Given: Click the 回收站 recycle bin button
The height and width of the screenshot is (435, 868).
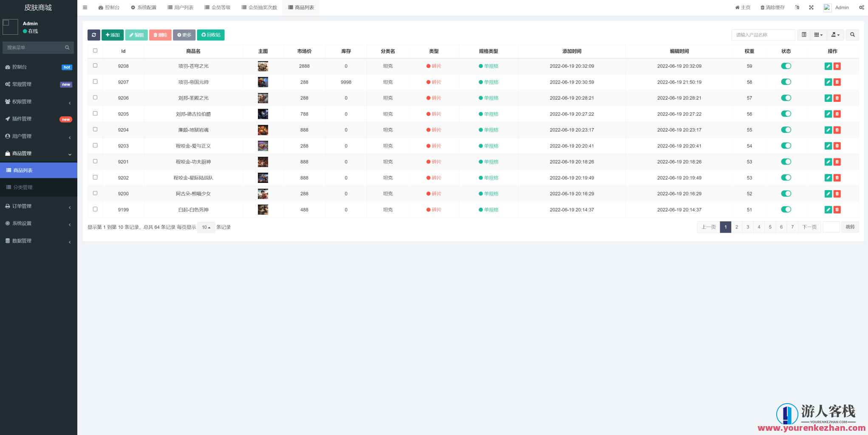Looking at the screenshot, I should (211, 35).
